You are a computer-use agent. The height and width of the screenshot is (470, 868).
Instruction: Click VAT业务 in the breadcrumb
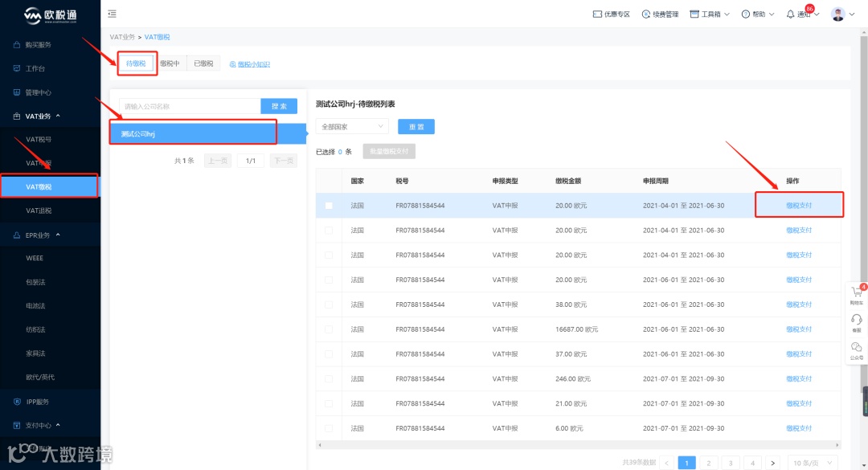coord(122,37)
